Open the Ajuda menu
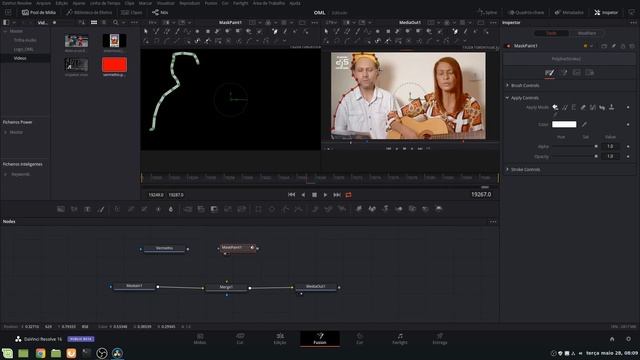640x360 pixels. coord(295,3)
